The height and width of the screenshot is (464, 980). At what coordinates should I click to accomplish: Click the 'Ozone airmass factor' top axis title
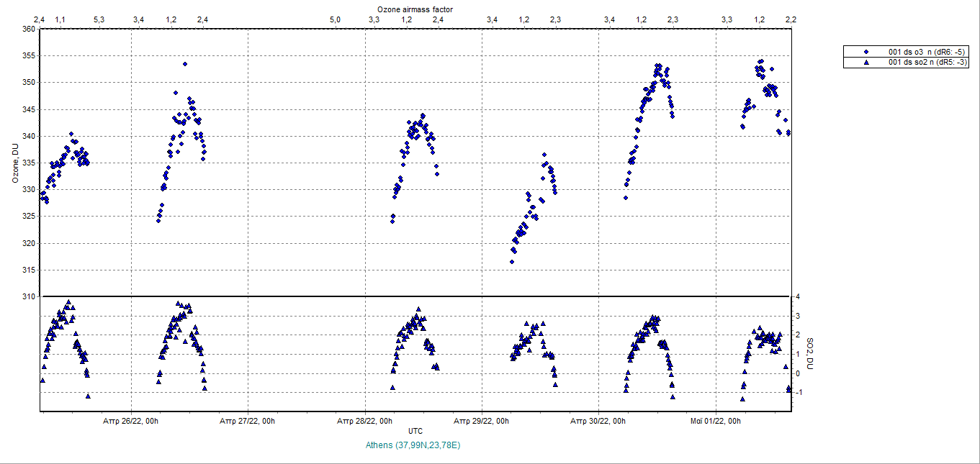[415, 9]
